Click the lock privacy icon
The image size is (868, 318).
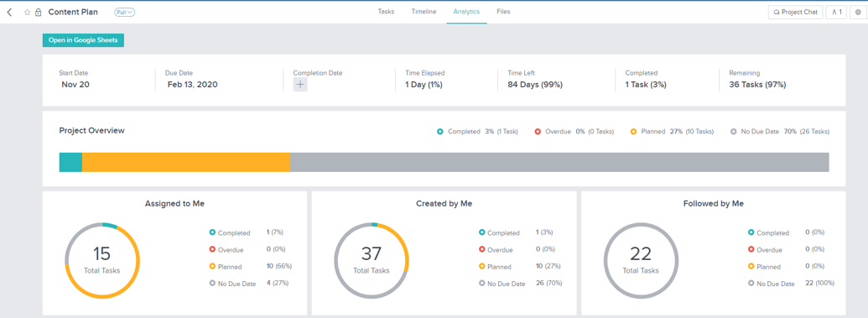39,13
